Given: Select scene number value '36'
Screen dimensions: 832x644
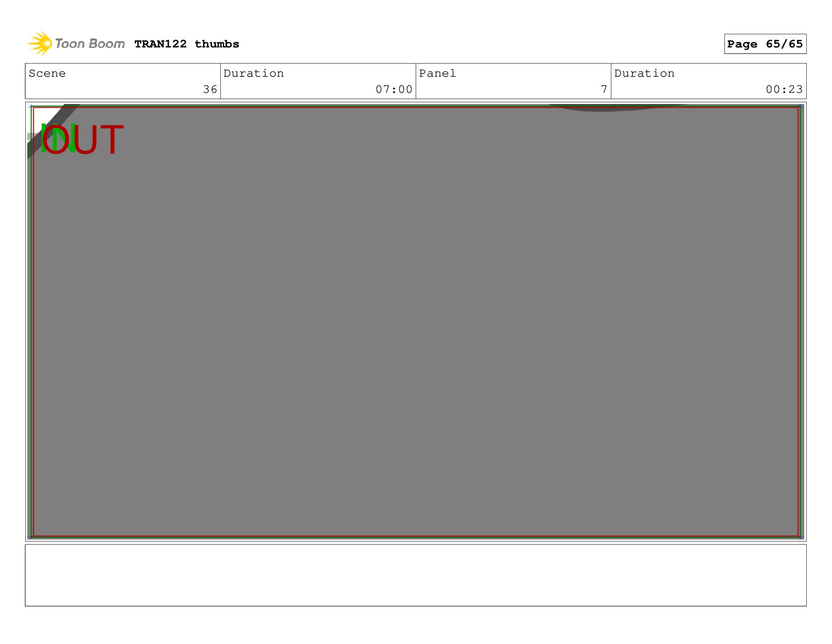Looking at the screenshot, I should coord(210,89).
